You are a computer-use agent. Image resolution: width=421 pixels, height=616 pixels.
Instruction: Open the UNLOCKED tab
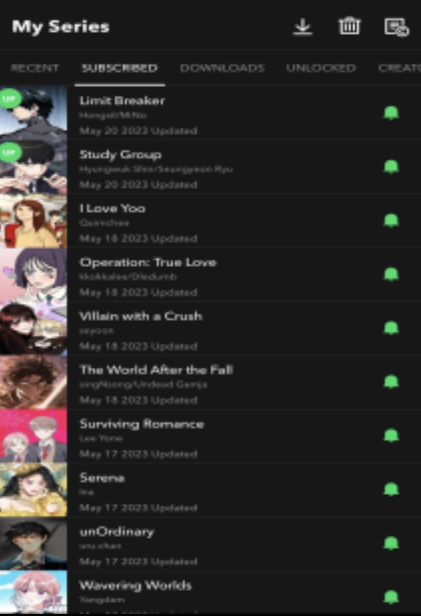321,68
